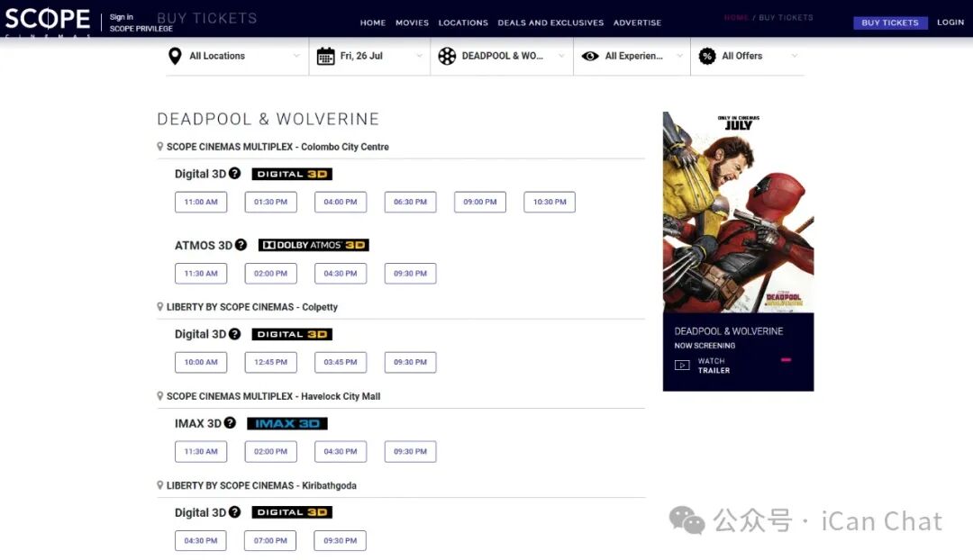Open help icon for Colpetty Digital 3D
The height and width of the screenshot is (560, 973).
click(x=234, y=334)
